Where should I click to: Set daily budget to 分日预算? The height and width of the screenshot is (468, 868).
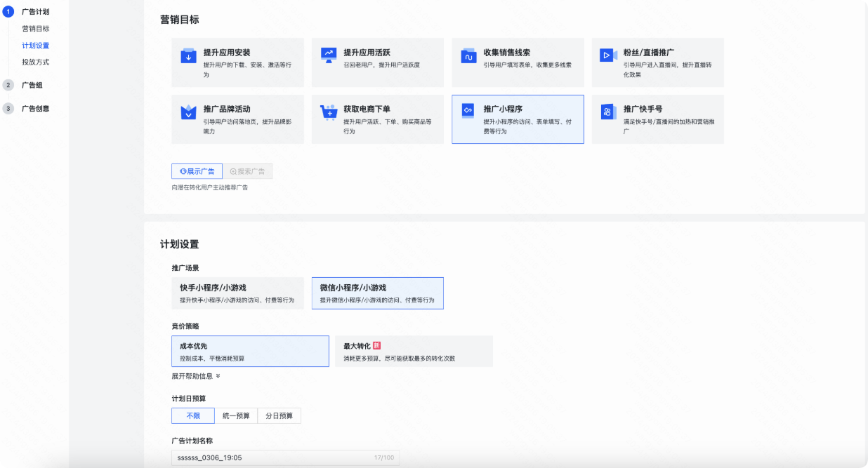click(x=280, y=416)
